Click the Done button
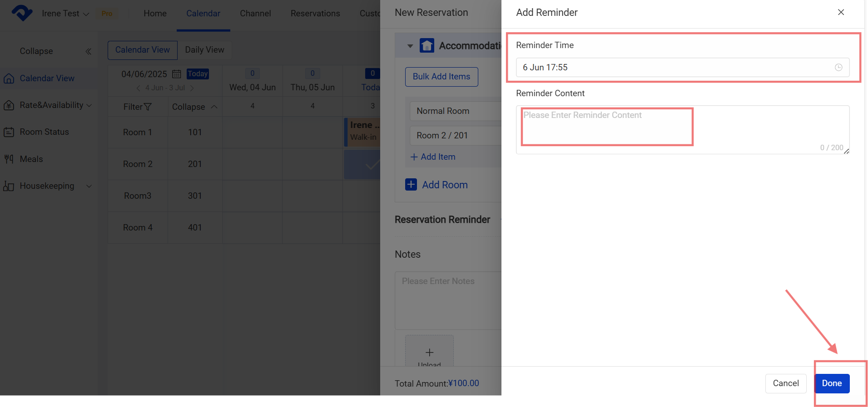 (x=831, y=383)
